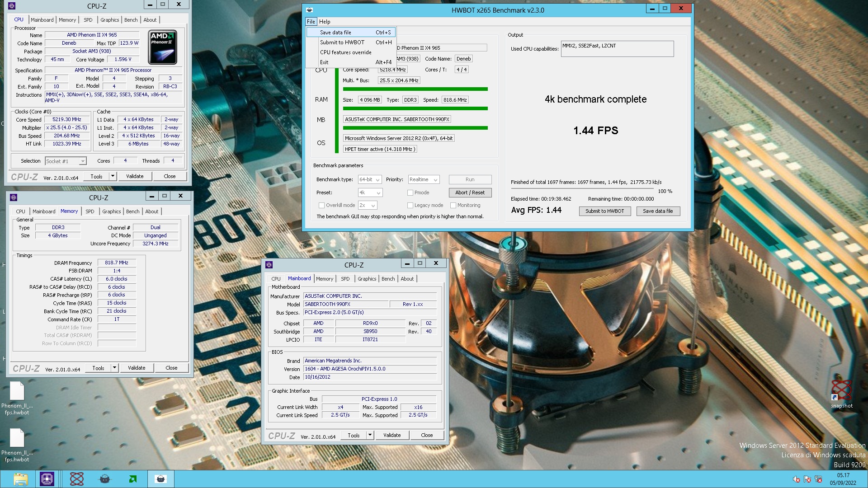The height and width of the screenshot is (488, 868).
Task: Open the snapshot shortcut on the desktop
Action: point(841,394)
